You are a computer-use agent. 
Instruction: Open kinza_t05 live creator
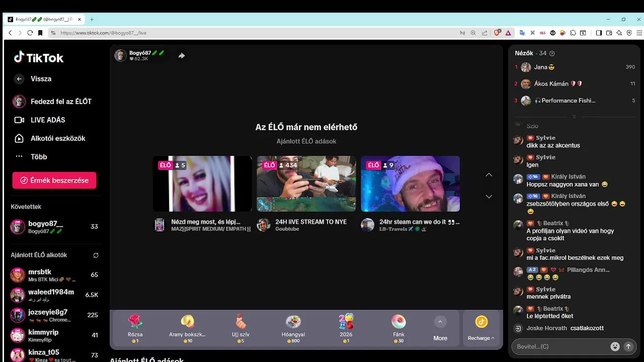click(x=54, y=355)
